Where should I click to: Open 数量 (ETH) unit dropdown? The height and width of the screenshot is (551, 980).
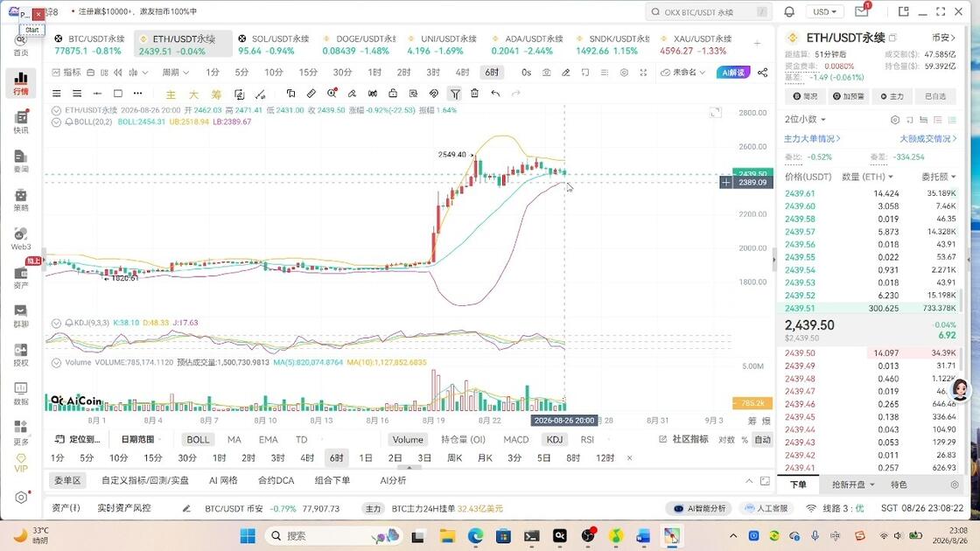(x=867, y=177)
